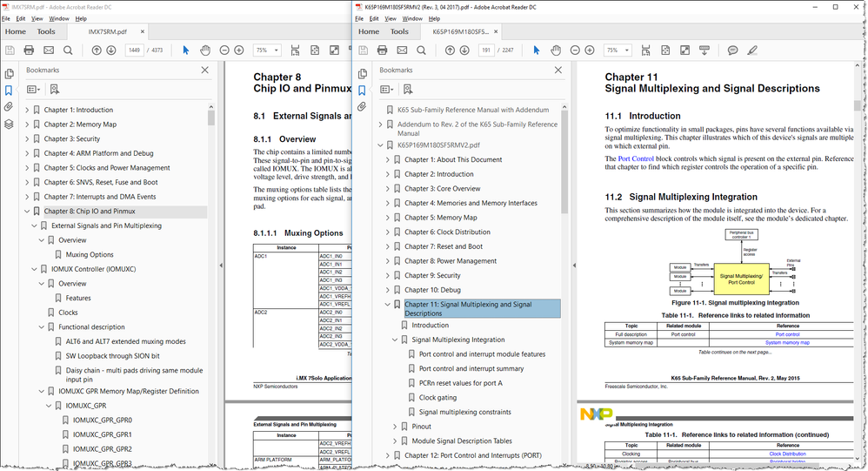Click IMX7SRM bookmarks panel scrollbar thumb
868x471 pixels.
(210, 118)
